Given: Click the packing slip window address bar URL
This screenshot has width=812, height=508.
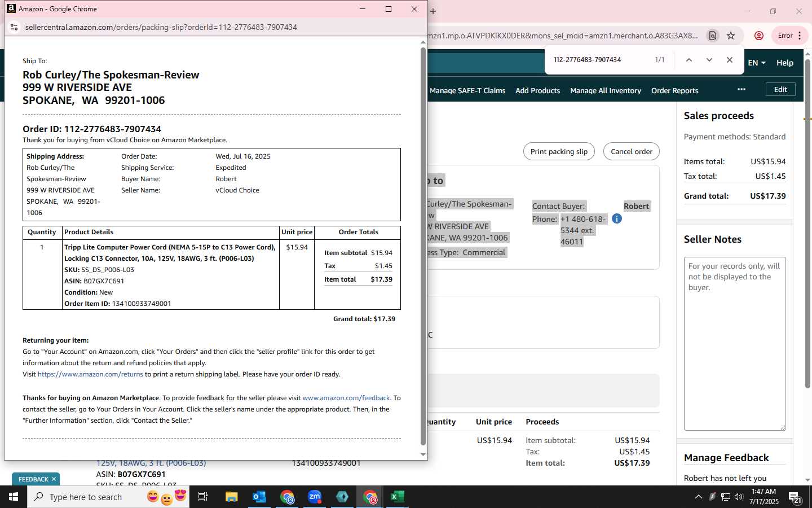Looking at the screenshot, I should (x=161, y=27).
